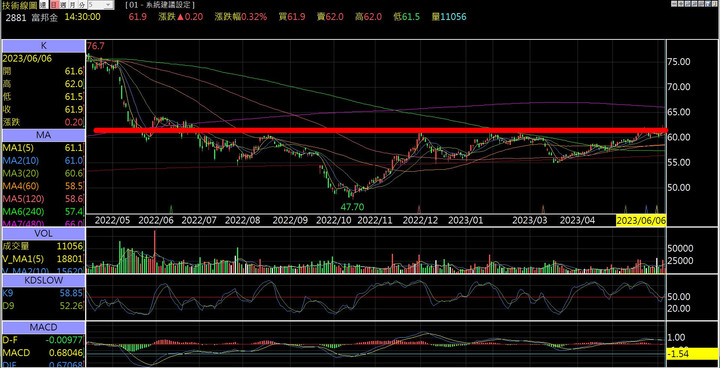Click the orange triangle marker above 2023/03
720x368 pixels.
[543, 209]
